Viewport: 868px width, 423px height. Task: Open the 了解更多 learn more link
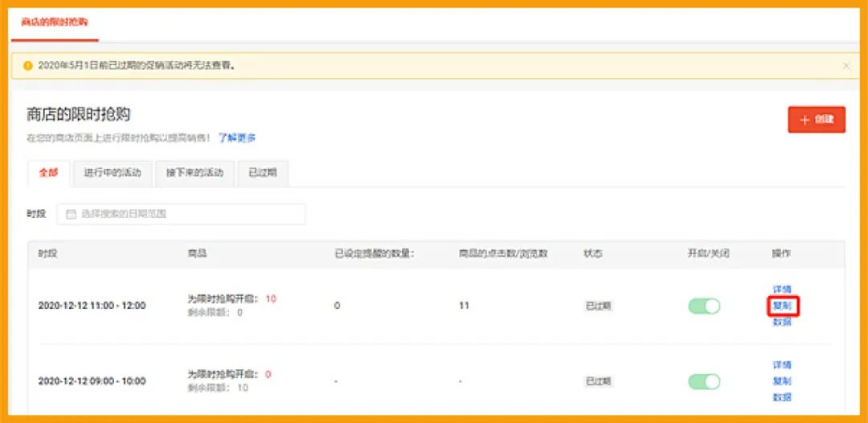click(237, 138)
